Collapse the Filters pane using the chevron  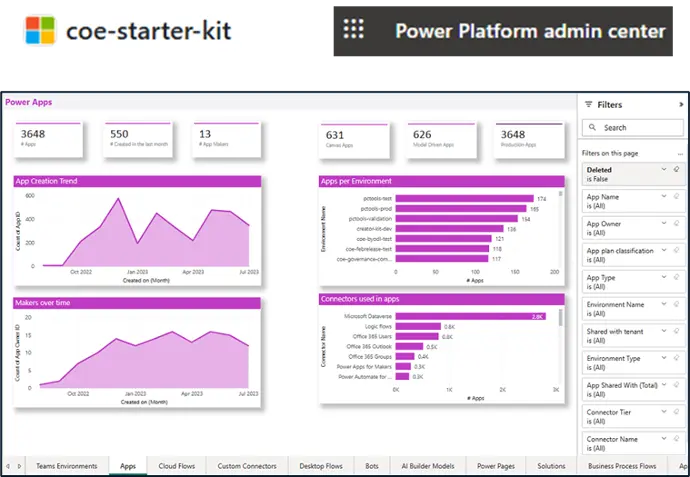click(x=681, y=105)
